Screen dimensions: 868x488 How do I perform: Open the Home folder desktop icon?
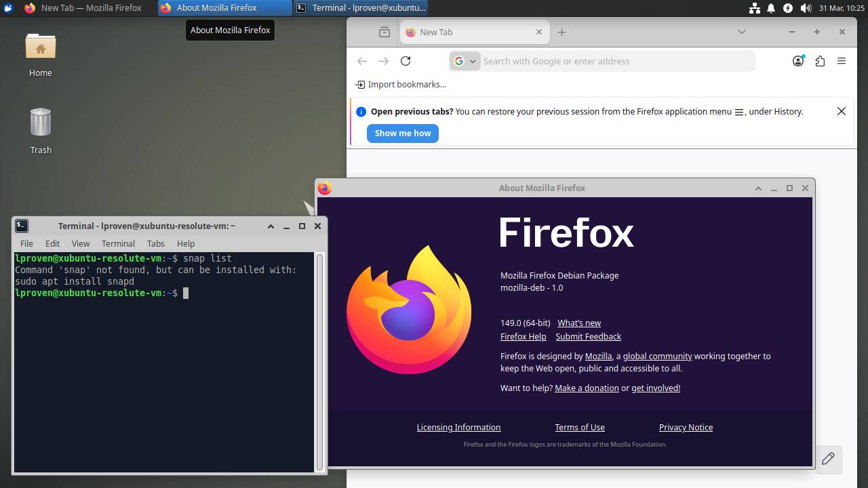pyautogui.click(x=41, y=47)
